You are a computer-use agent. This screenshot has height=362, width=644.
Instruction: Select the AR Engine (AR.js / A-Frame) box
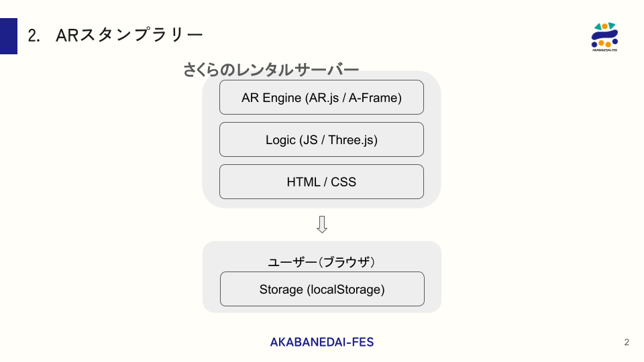pyautogui.click(x=321, y=98)
